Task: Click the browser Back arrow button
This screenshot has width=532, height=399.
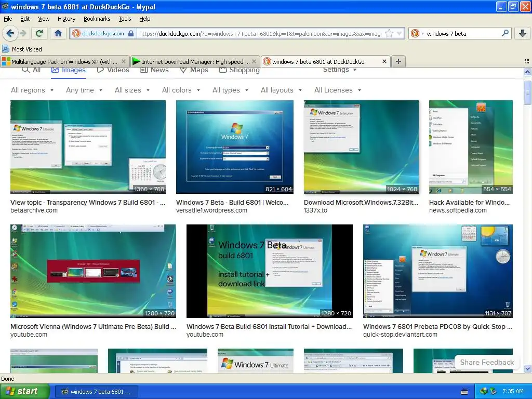Action: [x=10, y=33]
